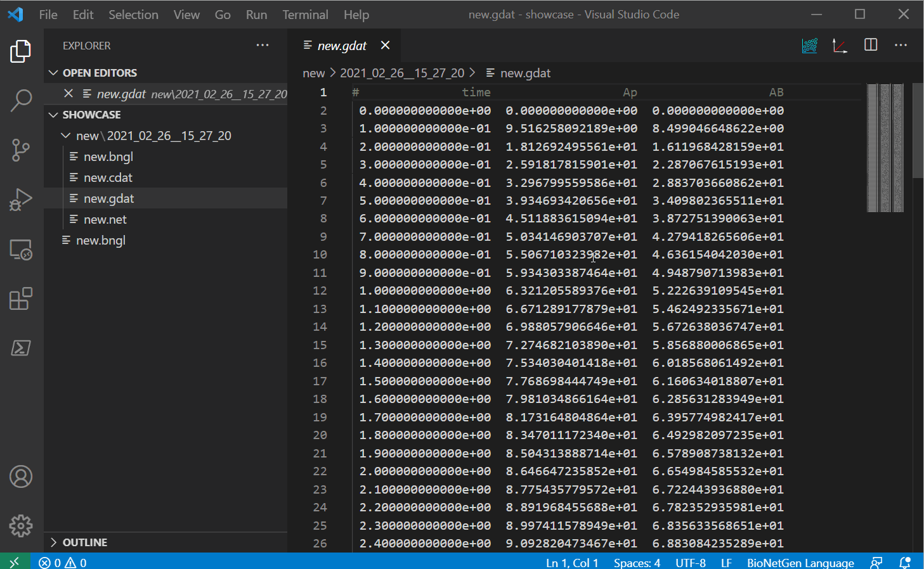Open the Selection menu
This screenshot has width=924, height=569.
tap(133, 15)
